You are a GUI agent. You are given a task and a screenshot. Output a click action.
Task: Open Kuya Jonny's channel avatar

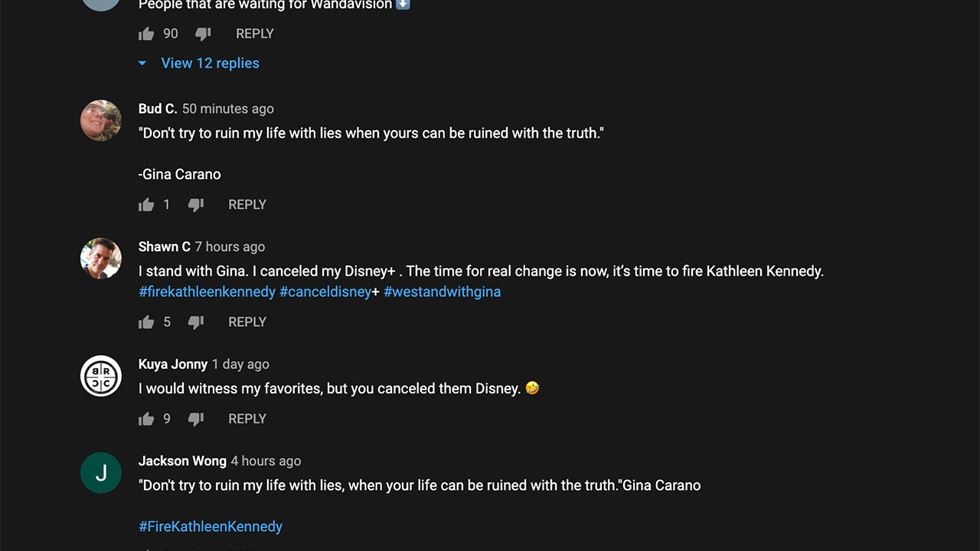(101, 376)
